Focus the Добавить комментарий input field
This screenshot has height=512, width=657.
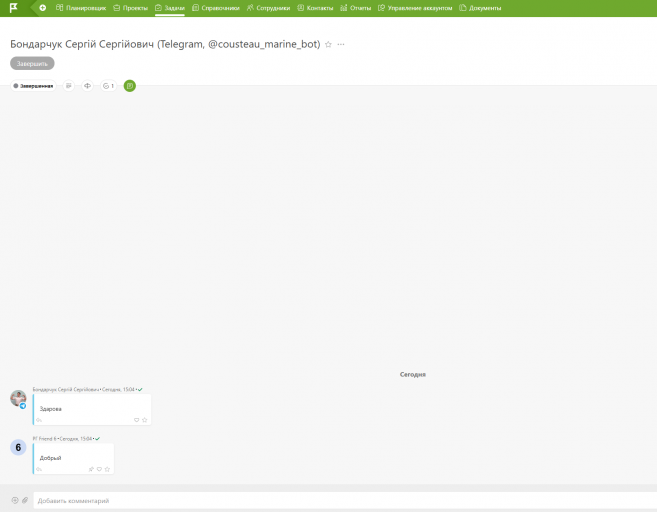pyautogui.click(x=345, y=501)
